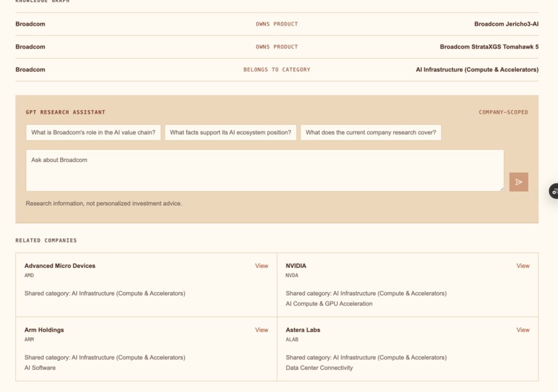The height and width of the screenshot is (392, 558).
Task: Click the 'COMPANY-SCOPED' label
Action: [503, 112]
